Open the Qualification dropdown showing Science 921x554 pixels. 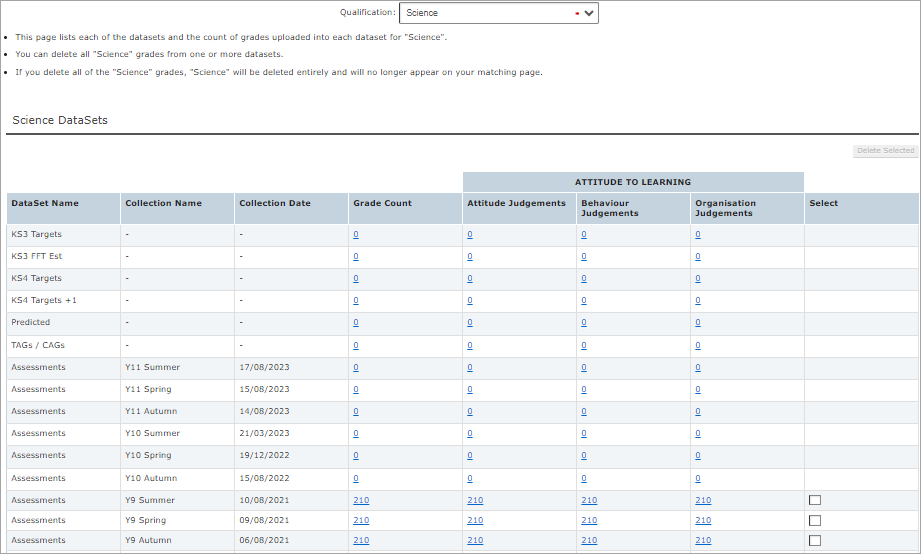tap(498, 13)
